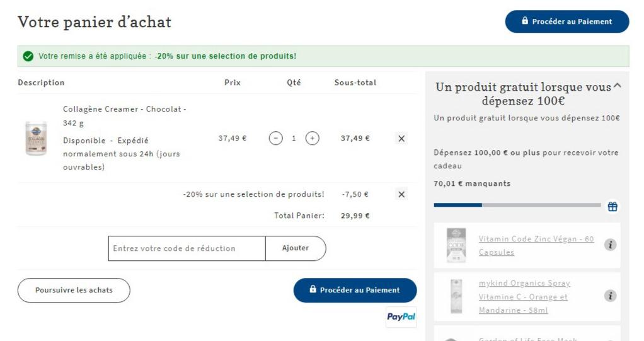Viewport: 644px width, 341px height.
Task: Remove the -20% discount with X icon
Action: pyautogui.click(x=401, y=194)
